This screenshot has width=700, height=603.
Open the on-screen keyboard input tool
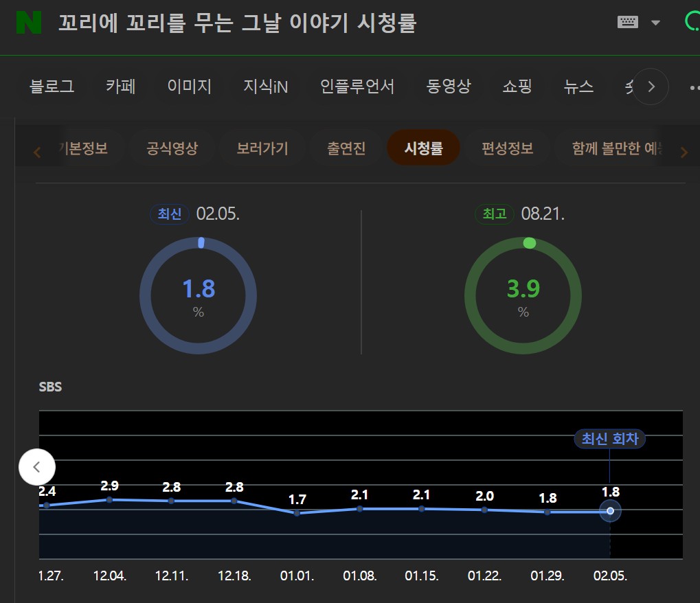tap(628, 22)
